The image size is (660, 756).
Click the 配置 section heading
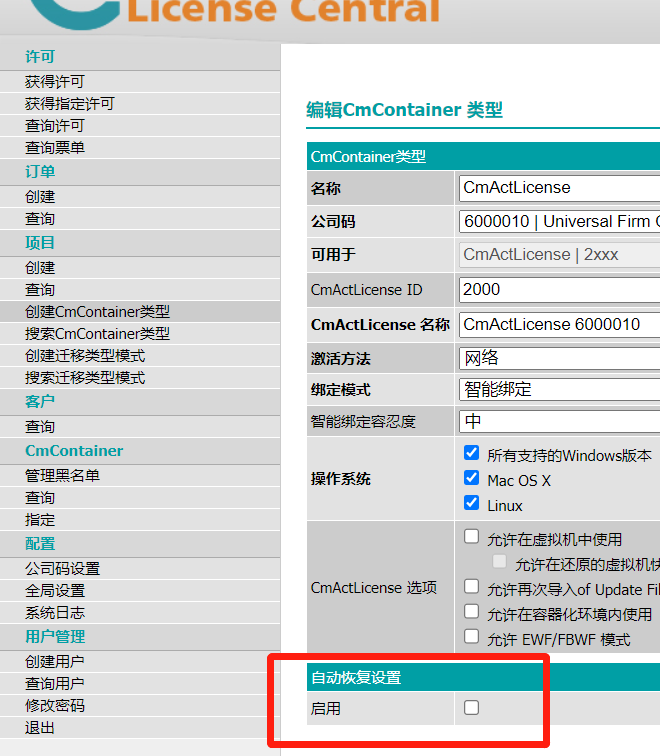(x=40, y=543)
